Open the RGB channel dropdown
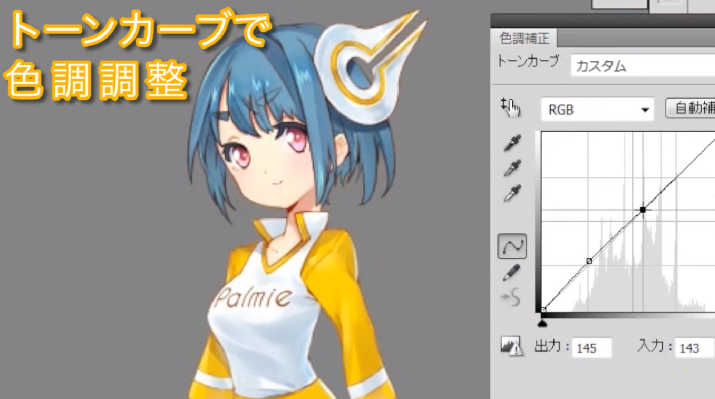715x399 pixels. (x=597, y=109)
